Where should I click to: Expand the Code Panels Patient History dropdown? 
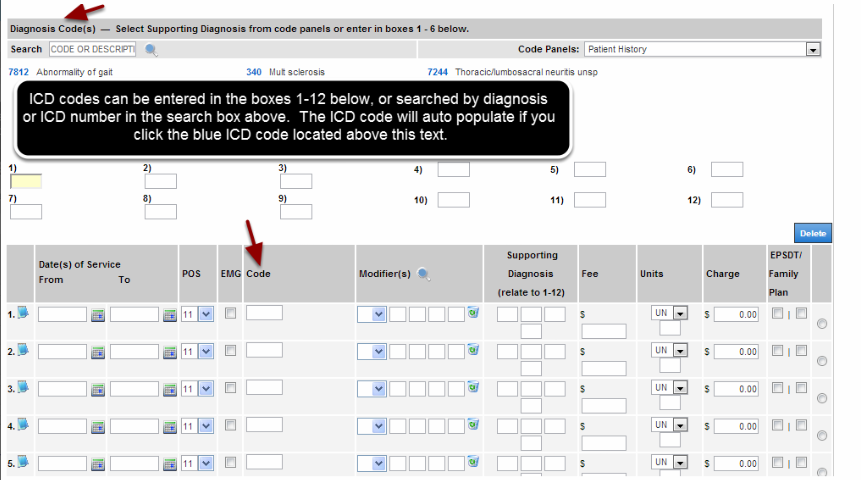(812, 49)
